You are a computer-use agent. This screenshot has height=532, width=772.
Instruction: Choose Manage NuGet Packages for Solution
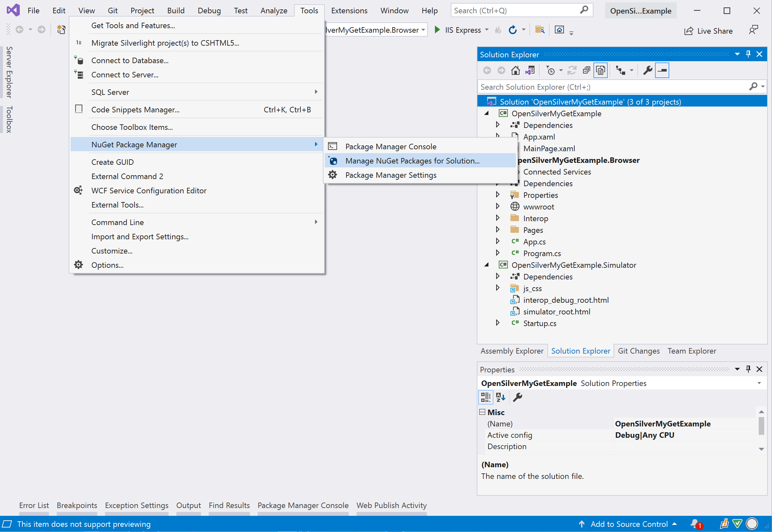[x=420, y=161]
